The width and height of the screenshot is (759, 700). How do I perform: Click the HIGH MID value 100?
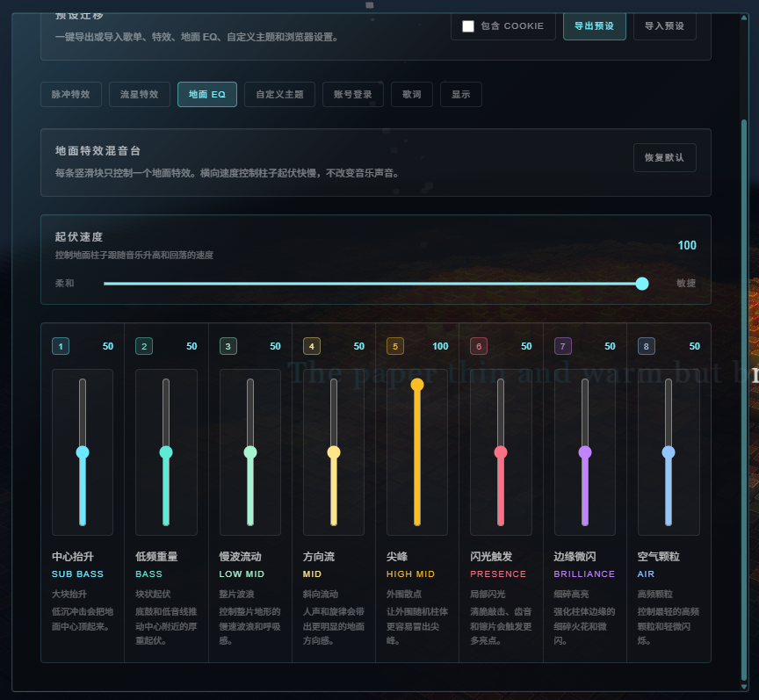[440, 346]
